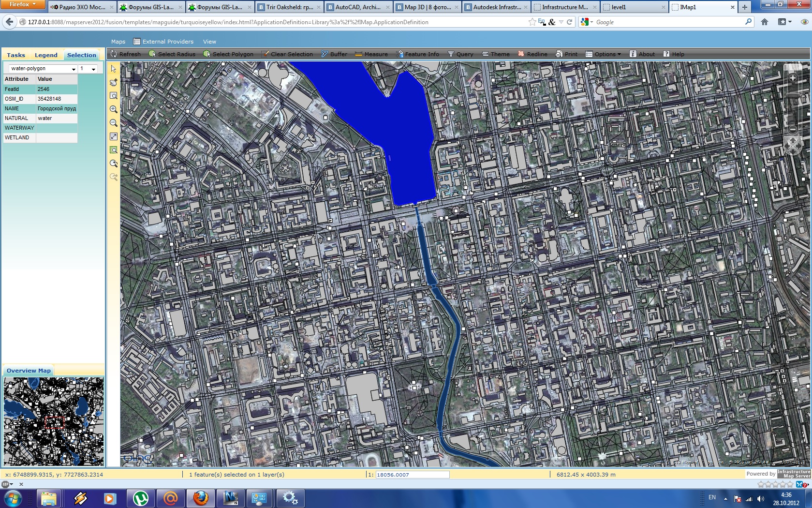Open the Redline tool
Viewport: 812px width, 508px height.
click(532, 54)
